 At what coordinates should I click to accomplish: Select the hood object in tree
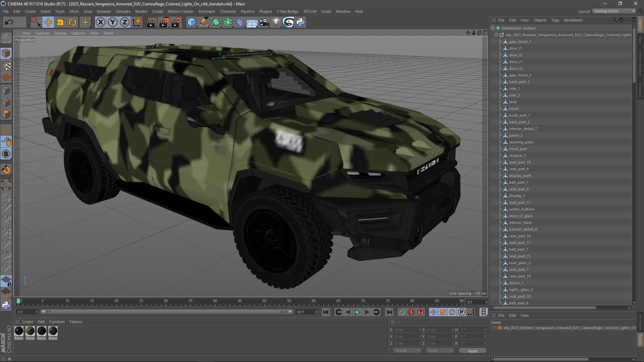click(514, 109)
